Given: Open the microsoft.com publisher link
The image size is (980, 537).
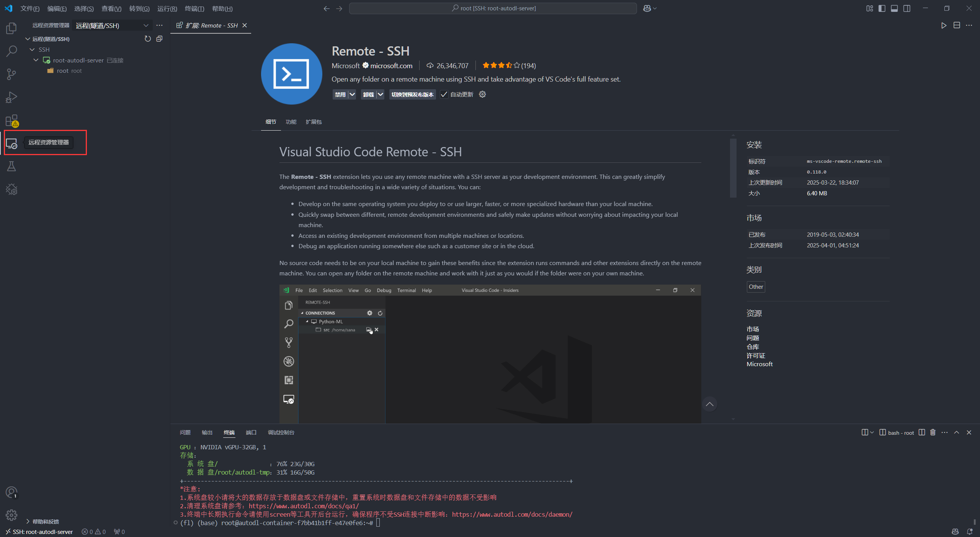Looking at the screenshot, I should pyautogui.click(x=391, y=66).
